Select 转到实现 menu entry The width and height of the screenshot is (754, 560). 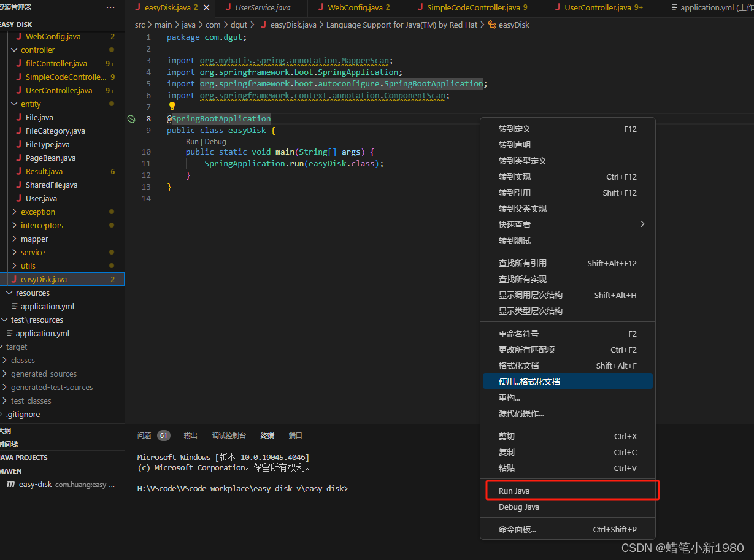point(567,177)
